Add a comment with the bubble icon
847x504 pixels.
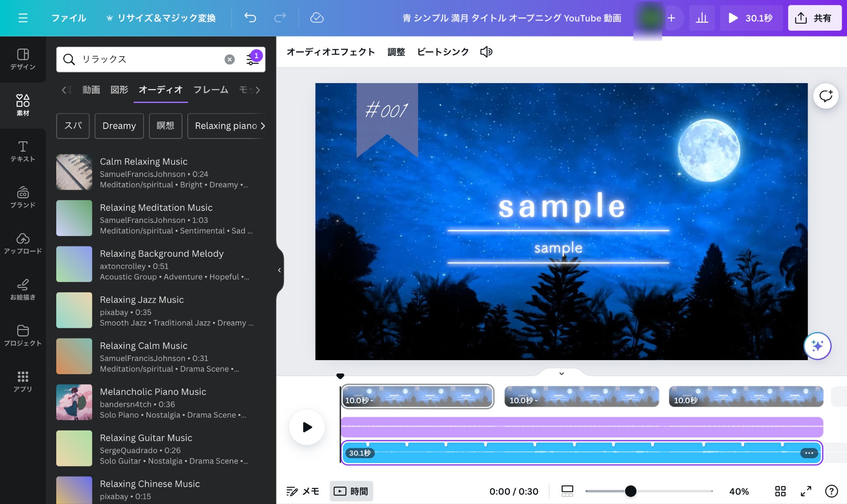[825, 96]
